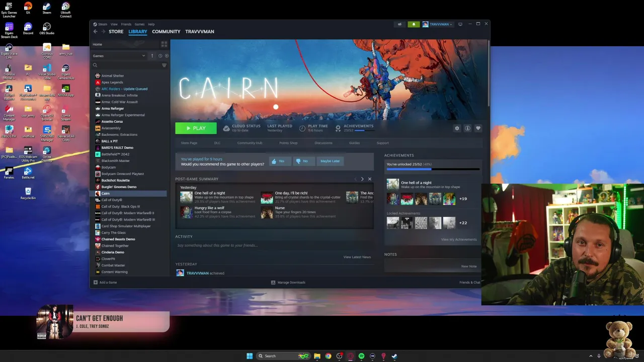The image size is (644, 362).
Task: Open the Cairn Store Page link
Action: point(189,143)
